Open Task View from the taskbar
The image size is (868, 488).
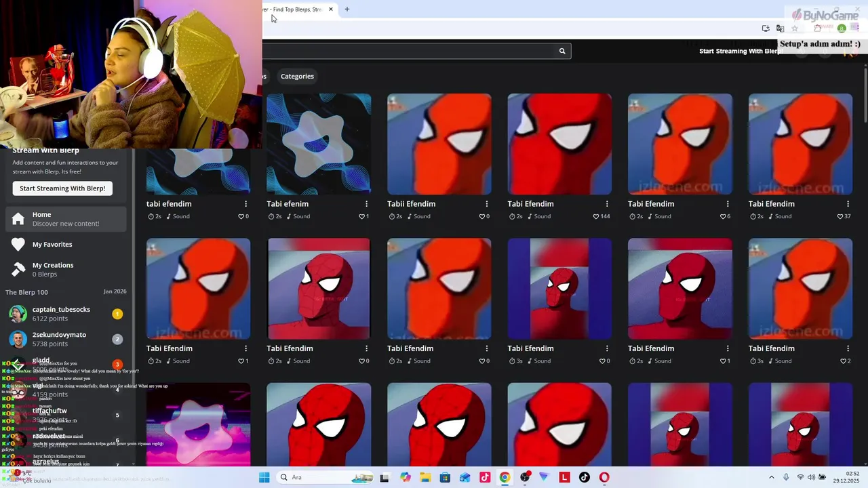tap(385, 477)
